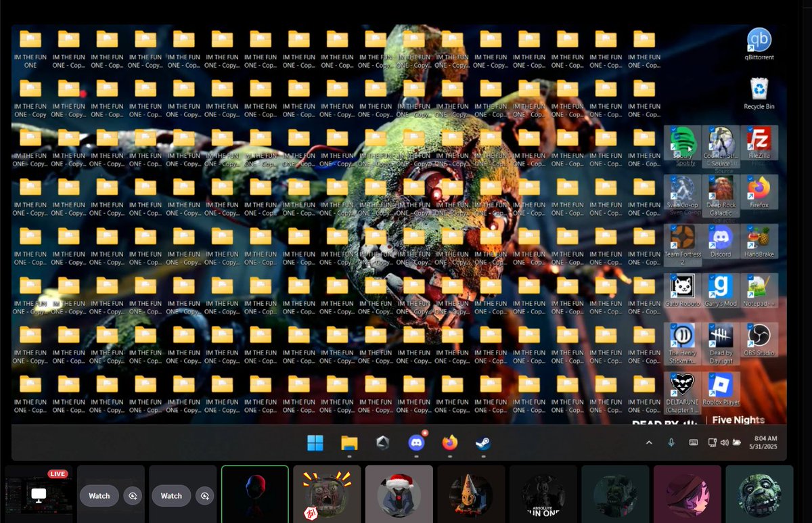Select the Firefox desktop shortcut icon
Image resolution: width=812 pixels, height=523 pixels.
pos(759,192)
